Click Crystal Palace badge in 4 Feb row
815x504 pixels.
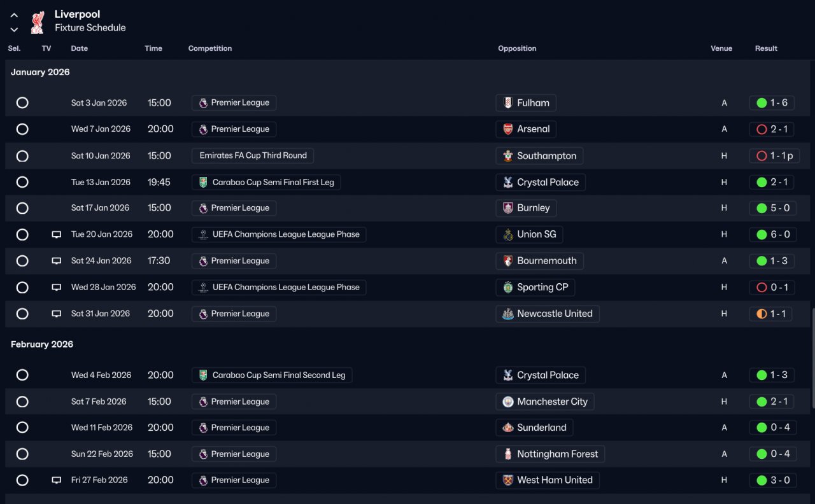point(507,375)
